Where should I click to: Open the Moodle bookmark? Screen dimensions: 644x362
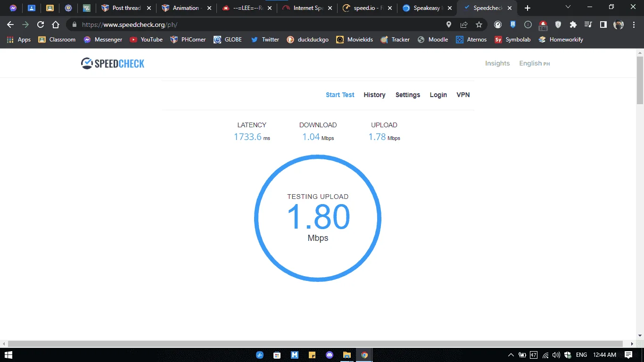(433, 40)
